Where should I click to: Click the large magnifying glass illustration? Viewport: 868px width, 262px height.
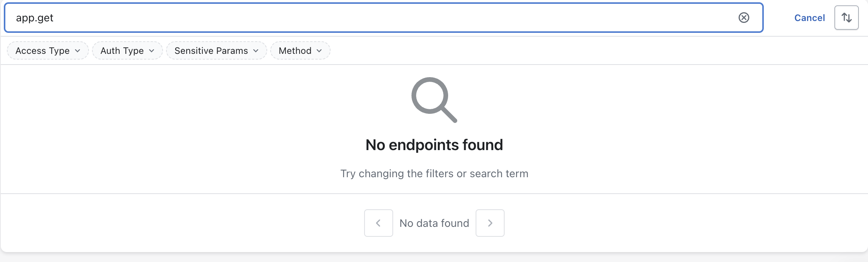(434, 100)
